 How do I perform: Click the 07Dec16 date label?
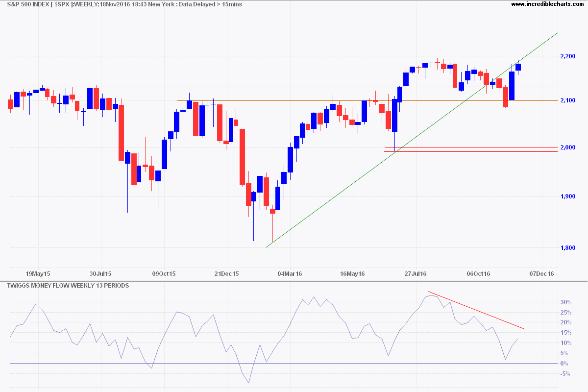click(x=541, y=273)
